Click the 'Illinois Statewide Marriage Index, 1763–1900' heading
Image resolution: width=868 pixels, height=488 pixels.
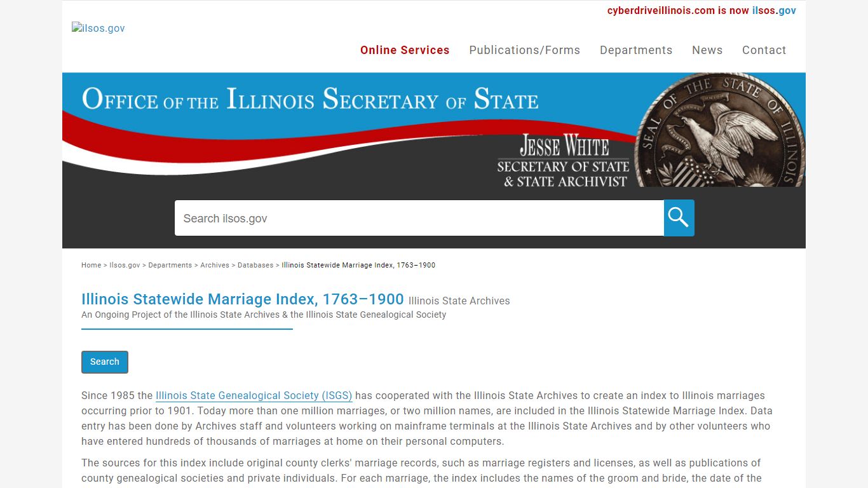point(243,299)
